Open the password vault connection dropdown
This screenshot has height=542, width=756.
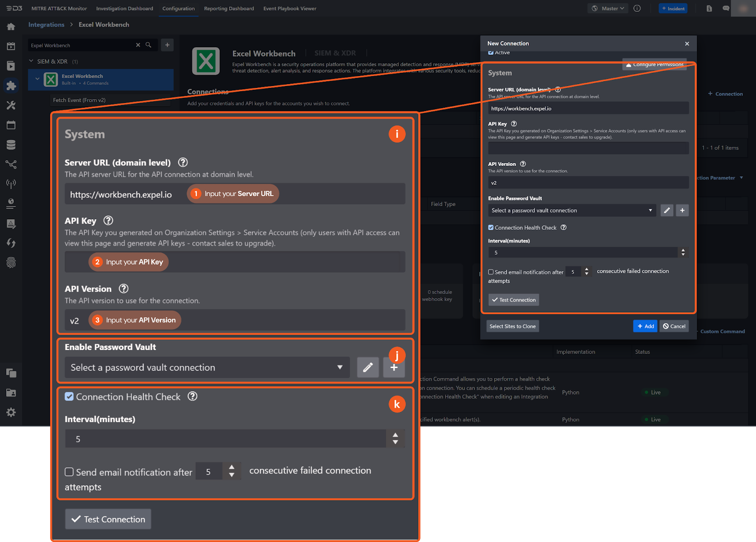click(x=572, y=210)
